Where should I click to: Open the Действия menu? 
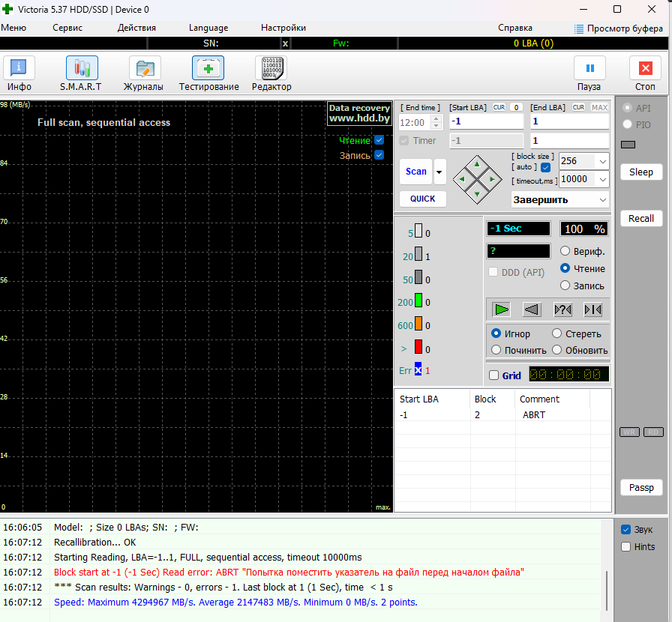click(x=136, y=28)
